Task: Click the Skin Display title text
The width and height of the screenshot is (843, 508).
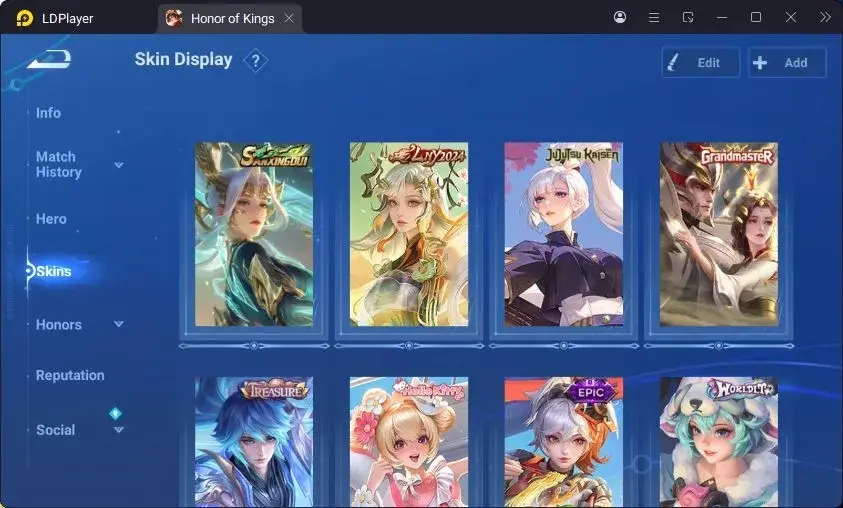Action: click(x=183, y=60)
